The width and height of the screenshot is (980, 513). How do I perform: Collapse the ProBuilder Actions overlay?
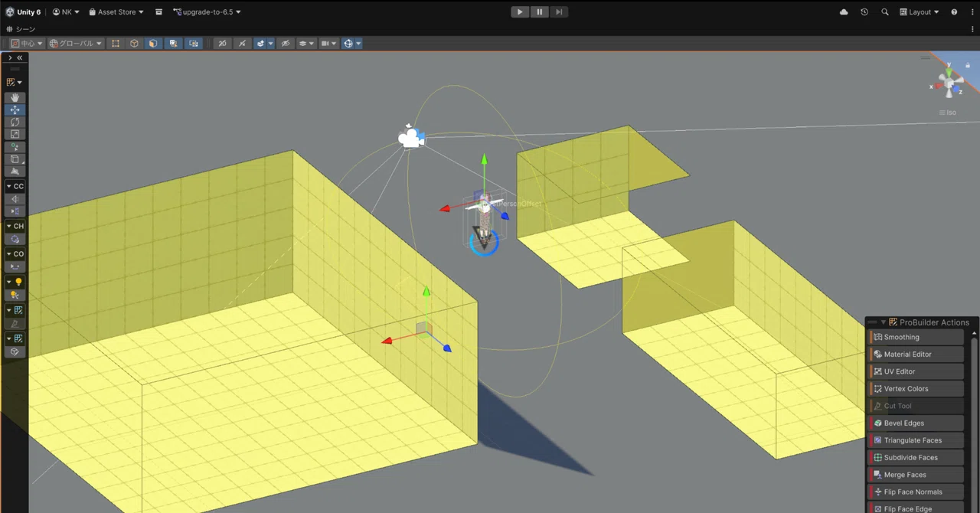coord(883,322)
